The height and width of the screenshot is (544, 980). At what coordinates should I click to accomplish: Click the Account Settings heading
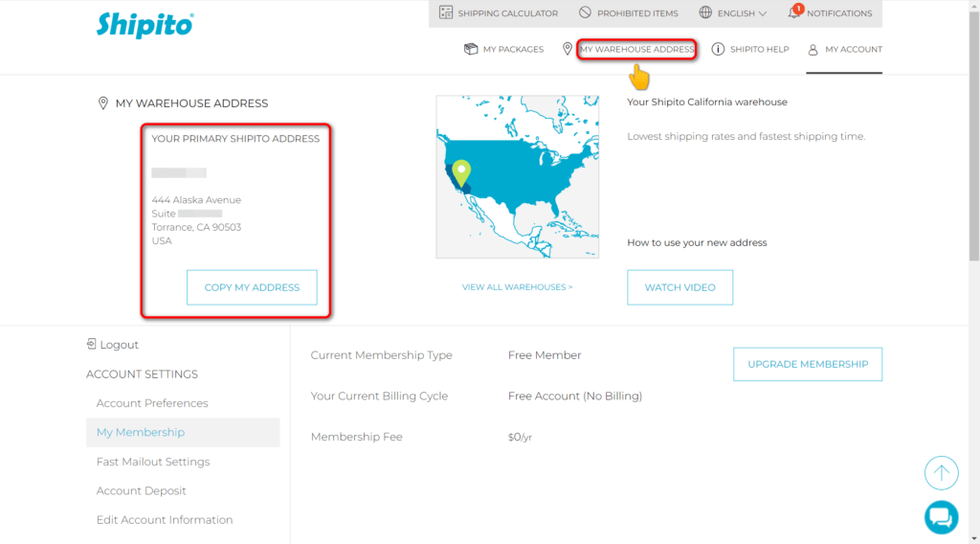[142, 374]
